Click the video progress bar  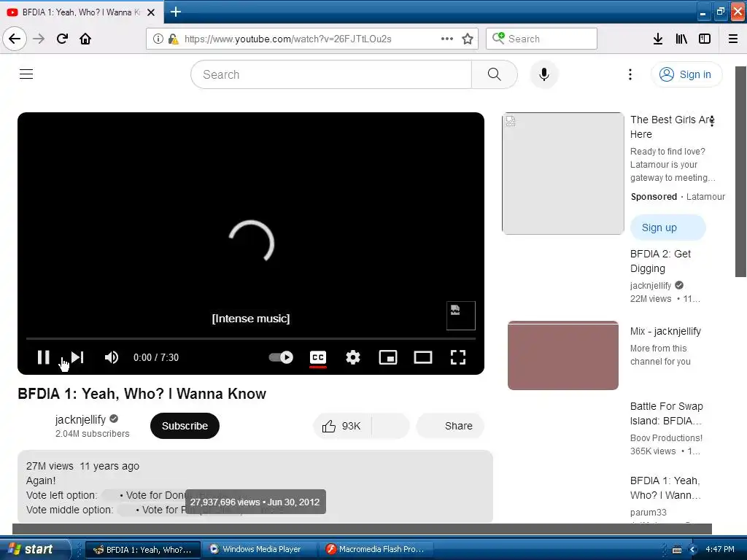tap(251, 338)
